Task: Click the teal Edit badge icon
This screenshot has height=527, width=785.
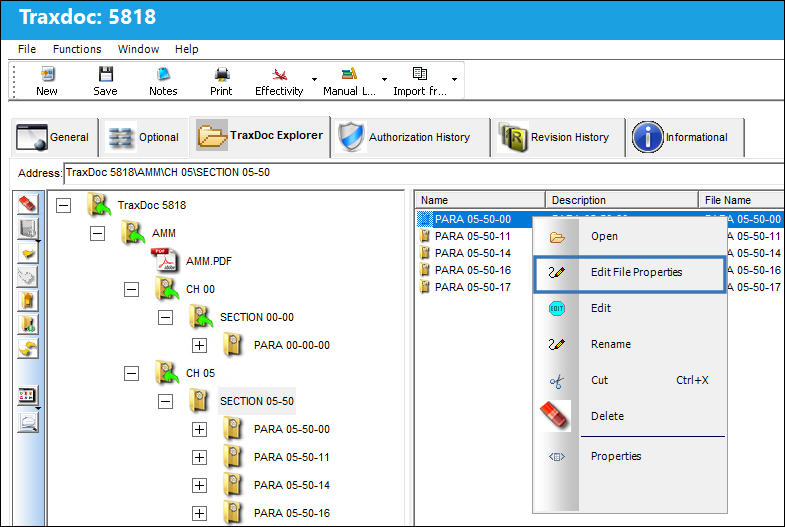Action: 557,308
